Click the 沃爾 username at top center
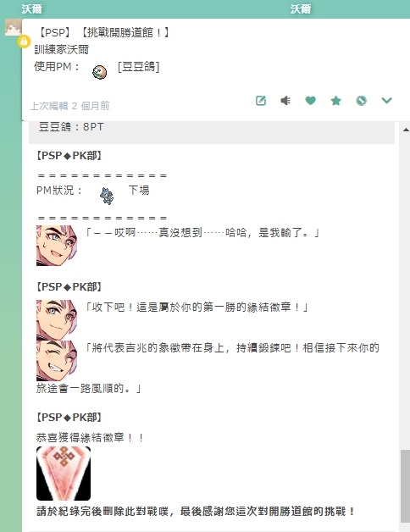The image size is (410, 532). (301, 8)
